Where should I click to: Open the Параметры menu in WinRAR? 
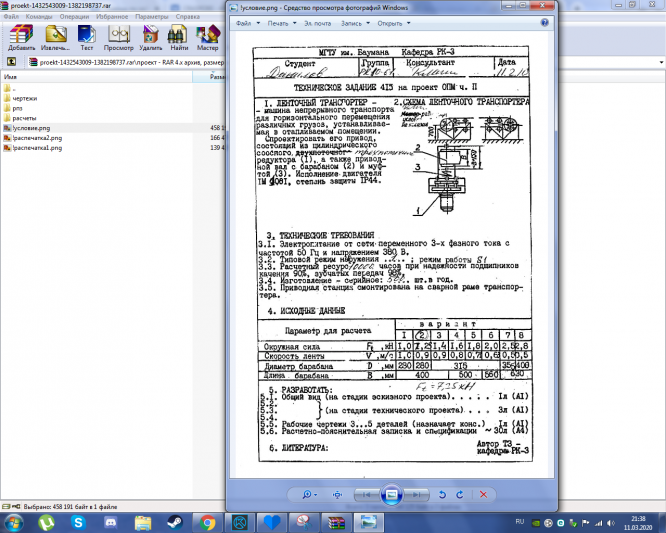tap(152, 17)
